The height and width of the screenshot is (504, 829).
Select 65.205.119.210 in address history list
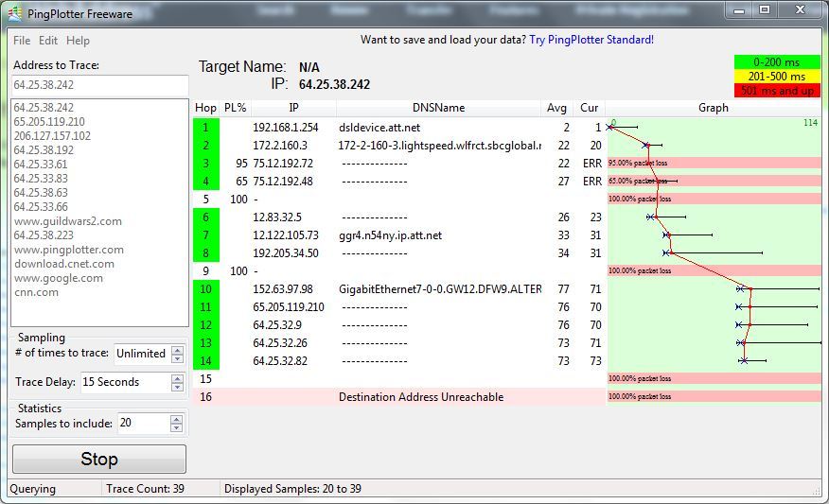(x=49, y=122)
